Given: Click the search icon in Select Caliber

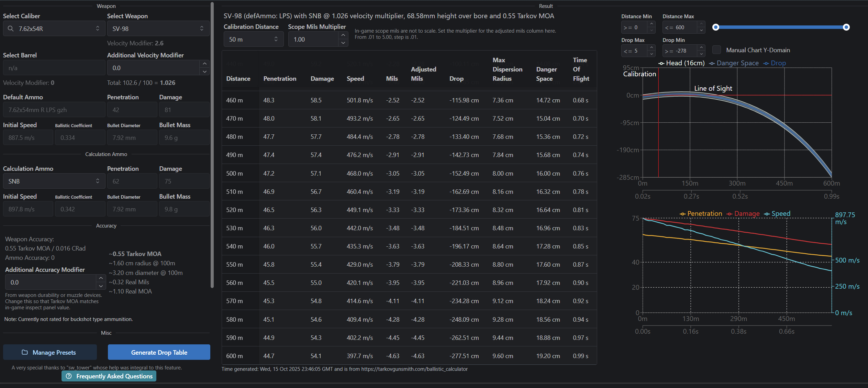Looking at the screenshot, I should [11, 29].
